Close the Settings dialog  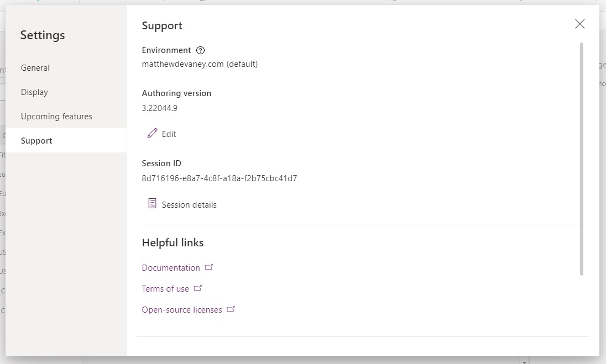(579, 24)
